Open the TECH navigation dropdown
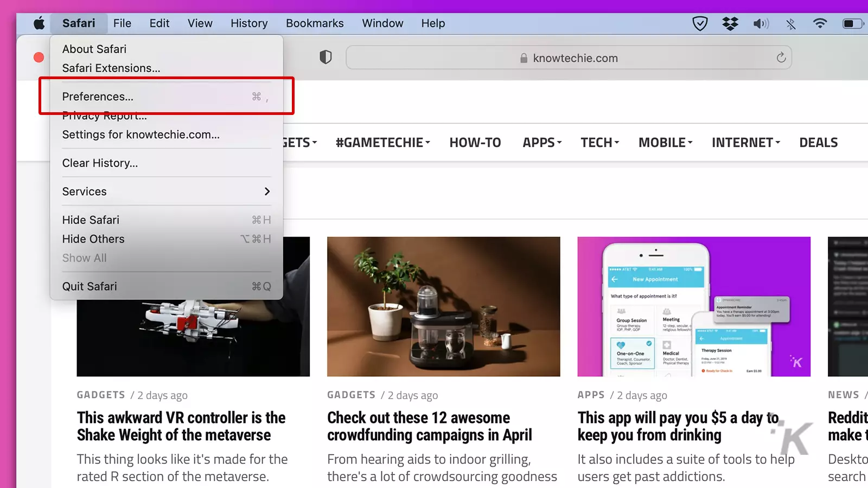The height and width of the screenshot is (488, 868). (600, 143)
